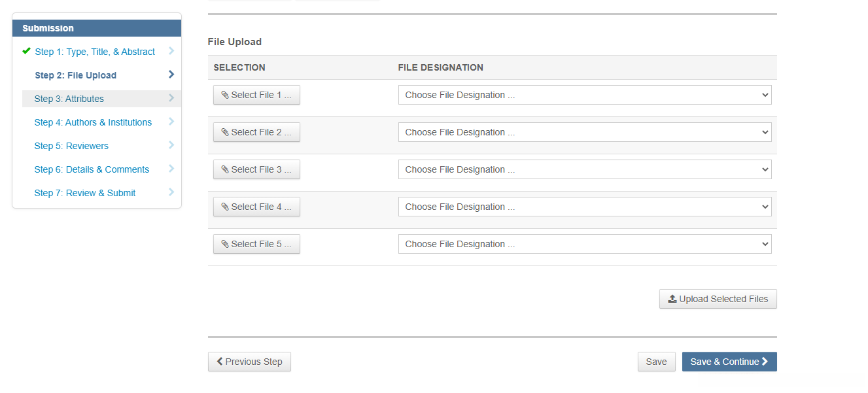The height and width of the screenshot is (393, 868).
Task: Open Step 6: Details & Comments
Action: [92, 169]
